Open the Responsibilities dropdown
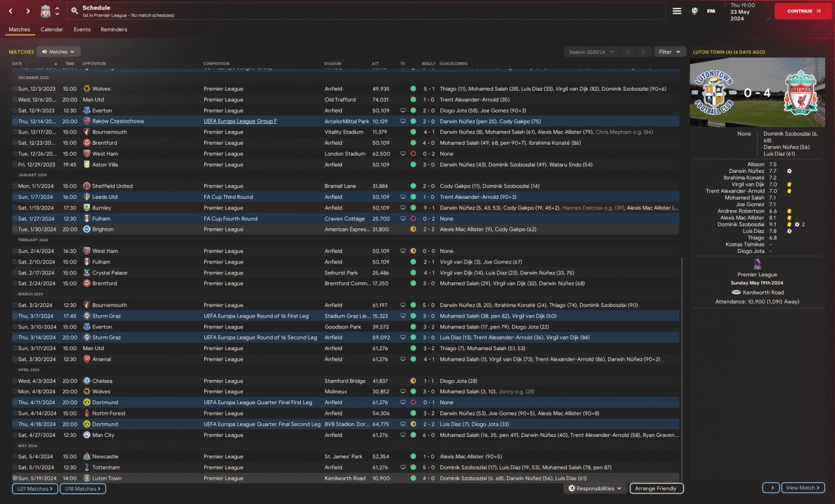 tap(594, 488)
